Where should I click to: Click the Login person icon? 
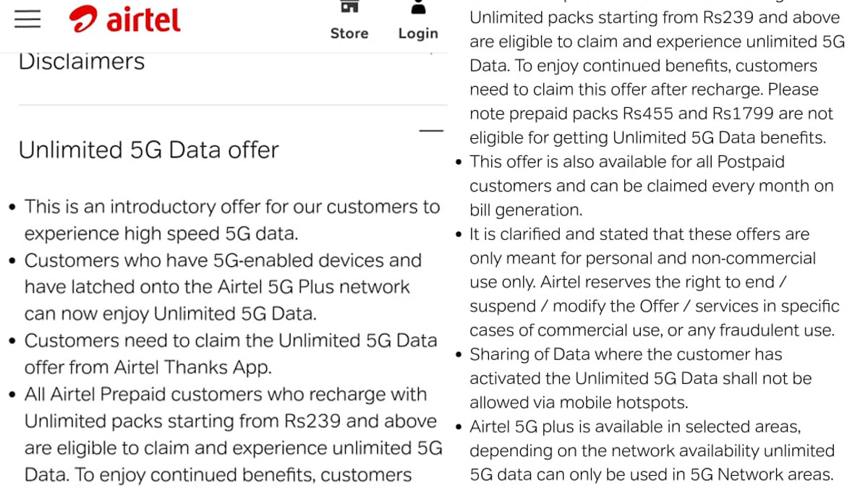click(x=418, y=7)
